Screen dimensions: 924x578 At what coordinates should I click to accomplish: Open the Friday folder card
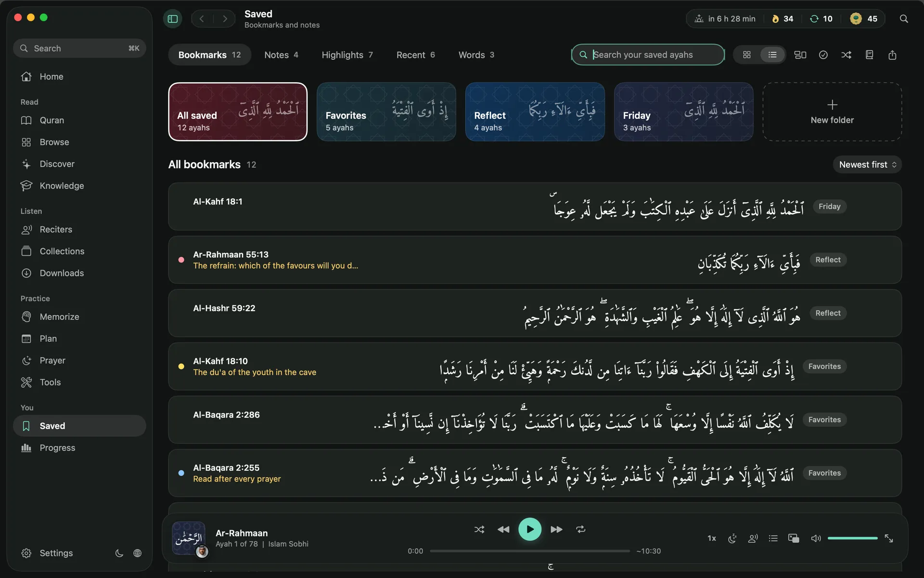tap(684, 112)
